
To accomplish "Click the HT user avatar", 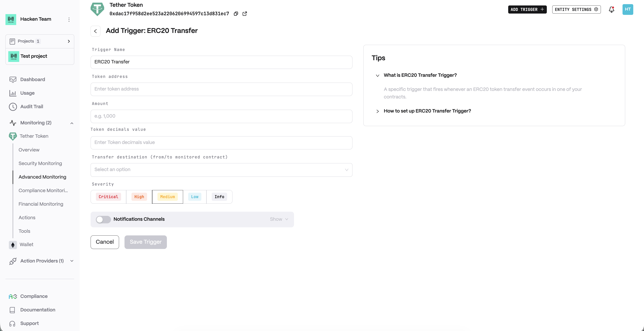I will (627, 9).
